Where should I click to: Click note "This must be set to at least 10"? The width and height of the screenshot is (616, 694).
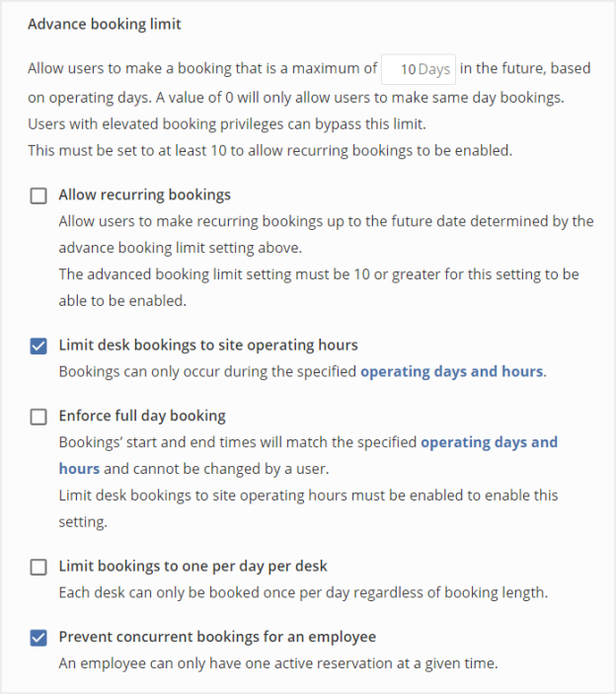point(269,150)
